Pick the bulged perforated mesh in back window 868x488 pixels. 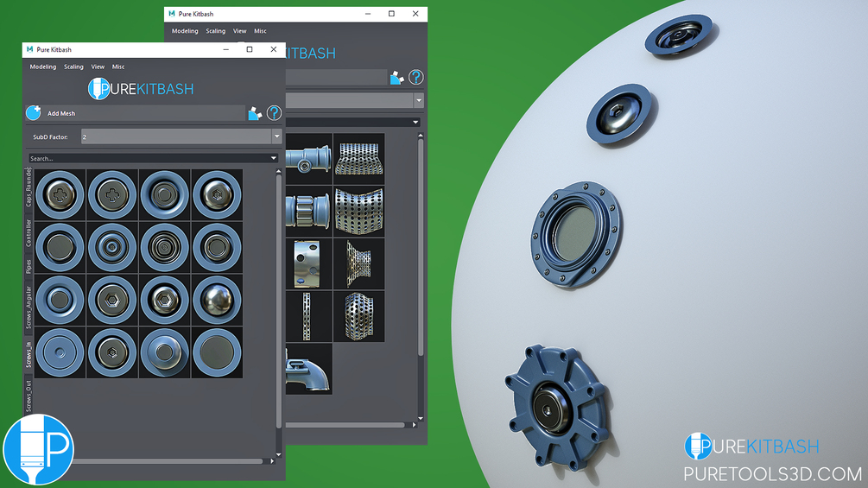(x=358, y=316)
